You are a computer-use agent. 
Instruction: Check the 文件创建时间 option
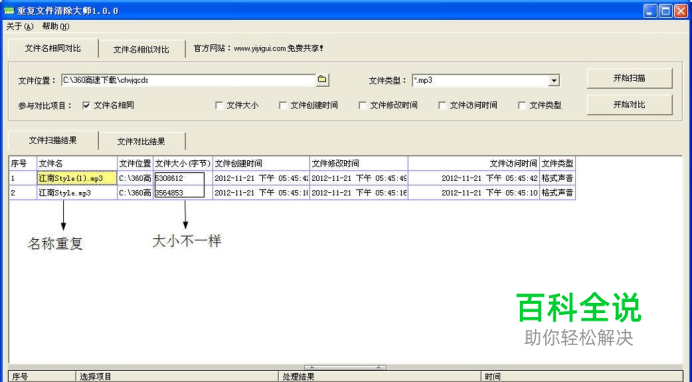[283, 105]
